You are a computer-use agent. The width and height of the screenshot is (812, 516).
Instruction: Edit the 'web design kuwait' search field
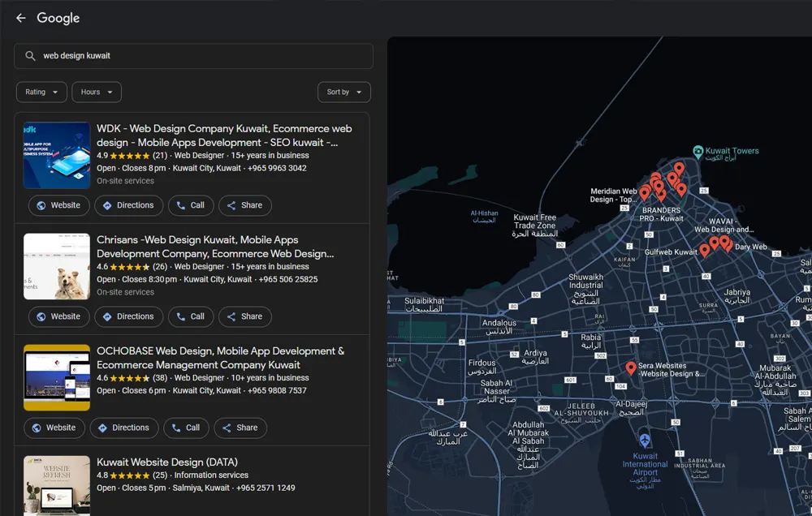coord(193,56)
